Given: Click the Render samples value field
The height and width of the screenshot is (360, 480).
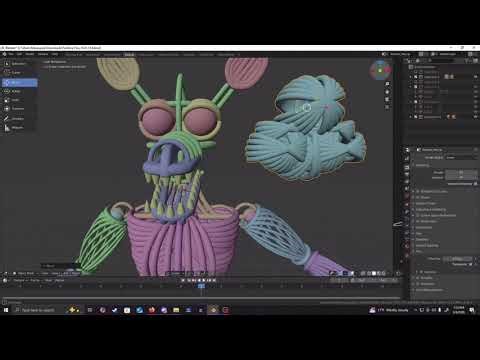Looking at the screenshot, I should 461,172.
